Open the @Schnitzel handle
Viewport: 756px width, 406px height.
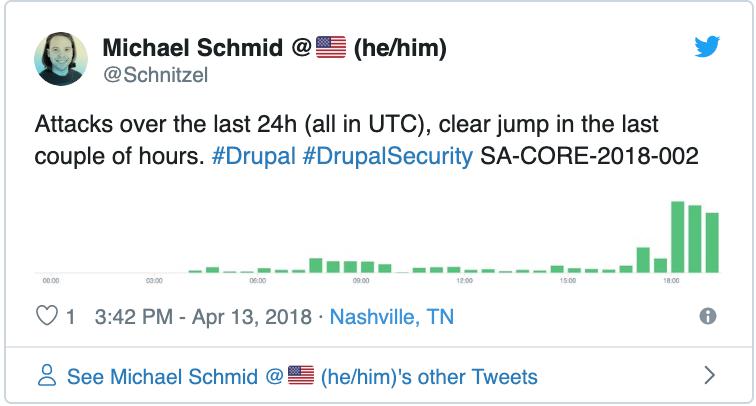155,75
